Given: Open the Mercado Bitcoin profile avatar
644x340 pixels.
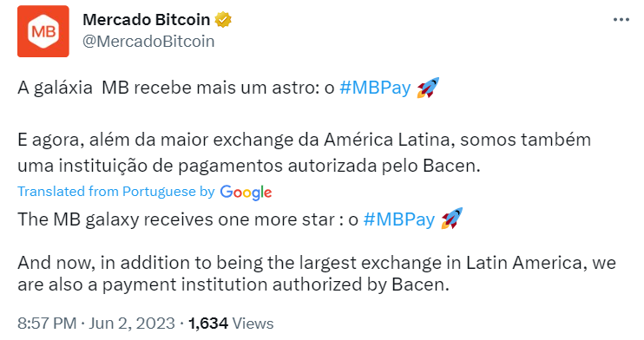Looking at the screenshot, I should coord(43,31).
